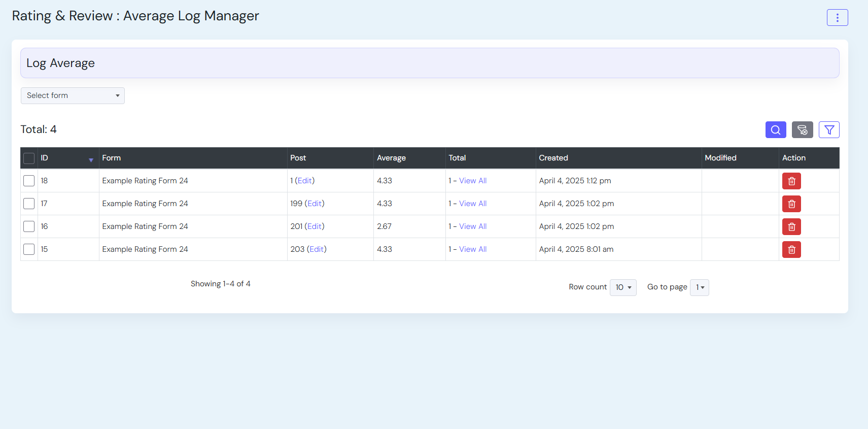Click Edit link for post 199
This screenshot has width=868, height=429.
pyautogui.click(x=315, y=204)
